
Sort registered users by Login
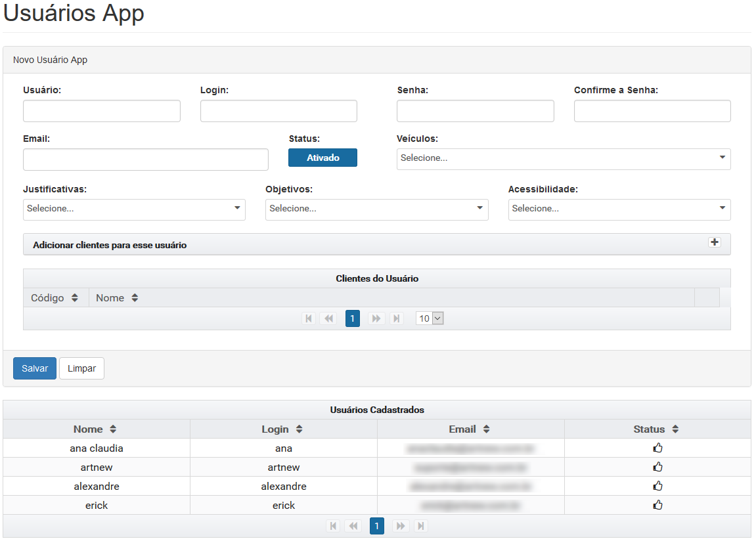tap(299, 429)
